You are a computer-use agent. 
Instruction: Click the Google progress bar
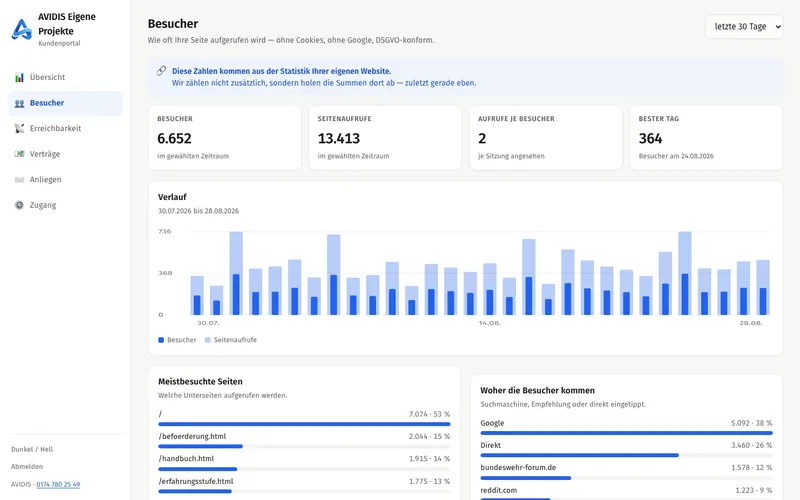click(x=626, y=433)
